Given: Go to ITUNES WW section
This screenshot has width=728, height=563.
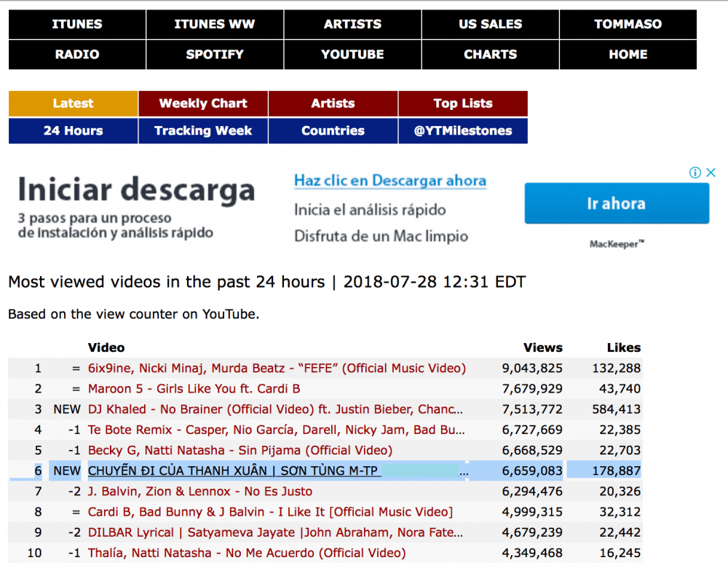Looking at the screenshot, I should (215, 24).
